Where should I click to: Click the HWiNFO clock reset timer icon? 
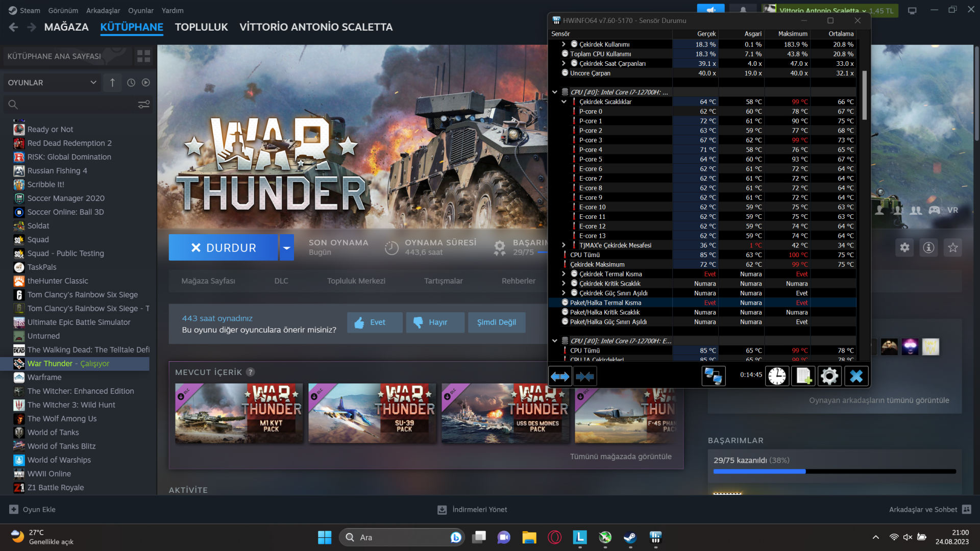point(777,377)
